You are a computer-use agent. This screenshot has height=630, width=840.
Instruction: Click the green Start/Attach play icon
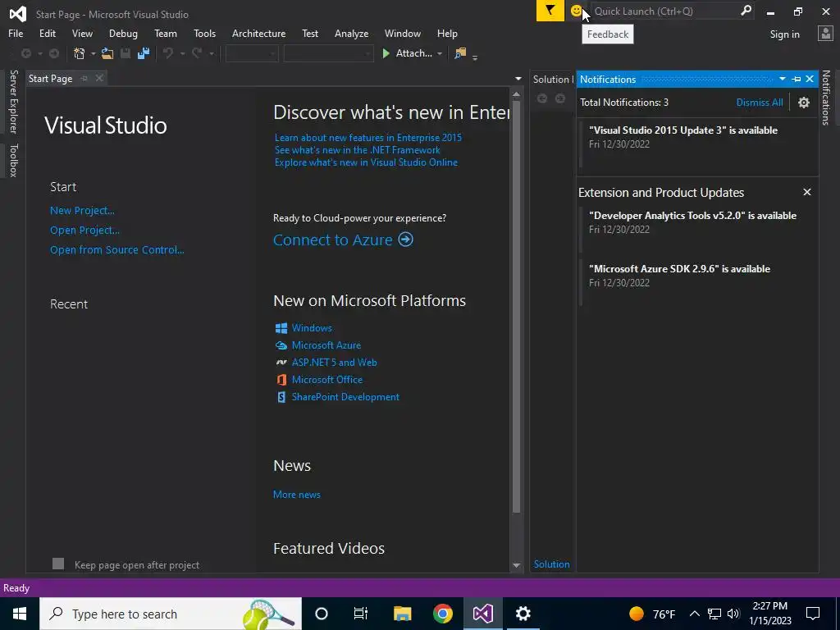coord(386,53)
